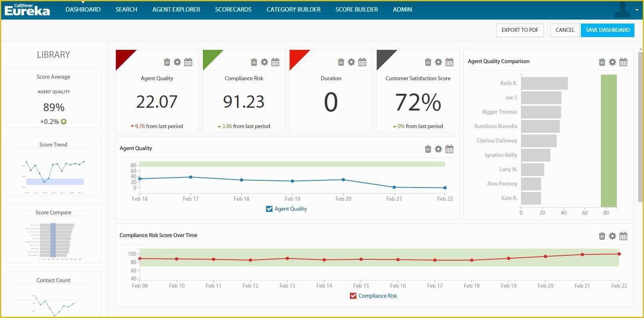
Task: Open calendar on Customer Satisfaction Score card
Action: 449,62
